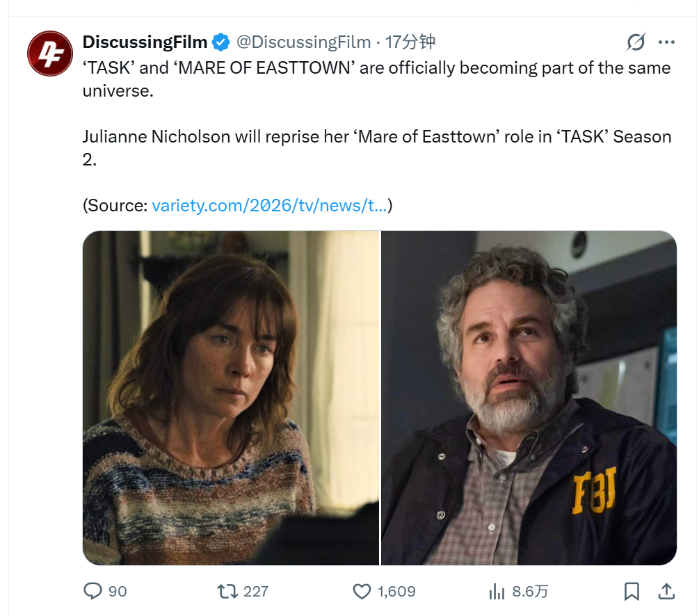Image resolution: width=699 pixels, height=616 pixels.
Task: Click the 90 replies count
Action: pos(118,592)
